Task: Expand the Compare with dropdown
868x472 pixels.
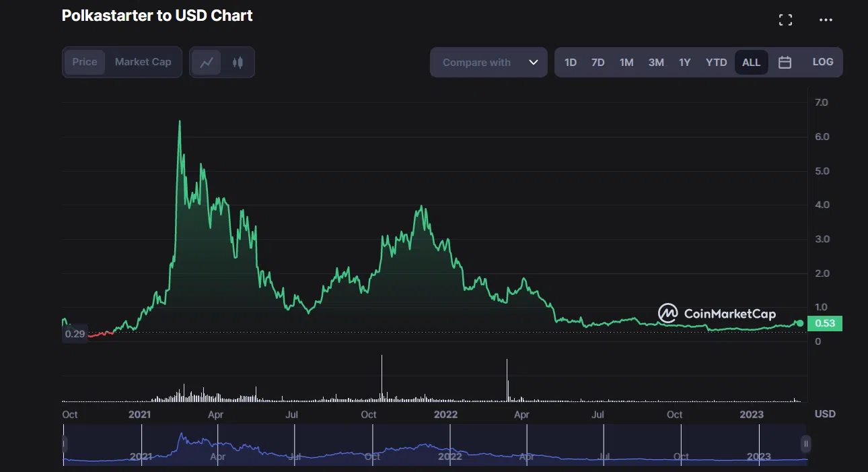Action: 489,63
